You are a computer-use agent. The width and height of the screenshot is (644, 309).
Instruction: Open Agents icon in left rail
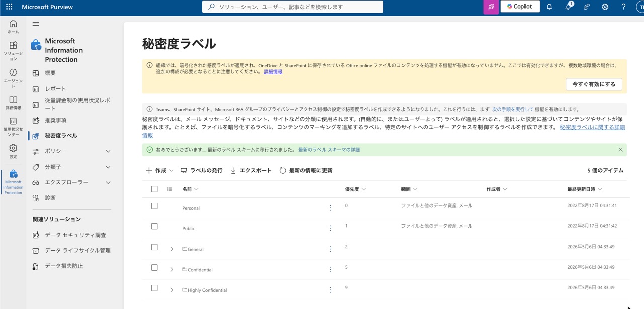pos(13,77)
